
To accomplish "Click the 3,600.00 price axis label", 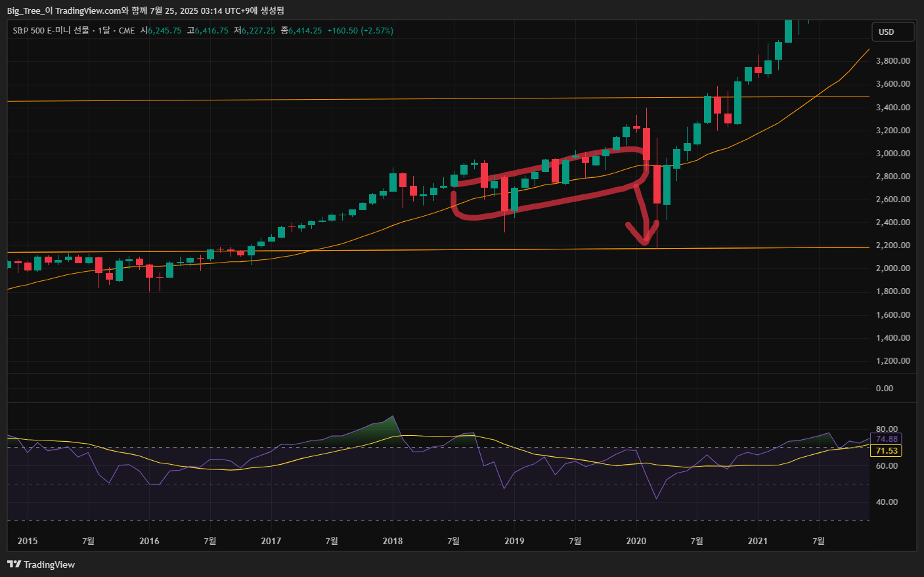I will [x=893, y=84].
